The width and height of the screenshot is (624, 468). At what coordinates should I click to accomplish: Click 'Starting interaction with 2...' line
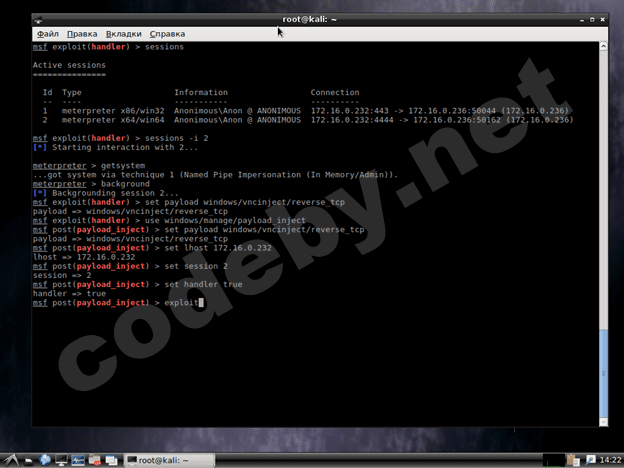pyautogui.click(x=125, y=147)
